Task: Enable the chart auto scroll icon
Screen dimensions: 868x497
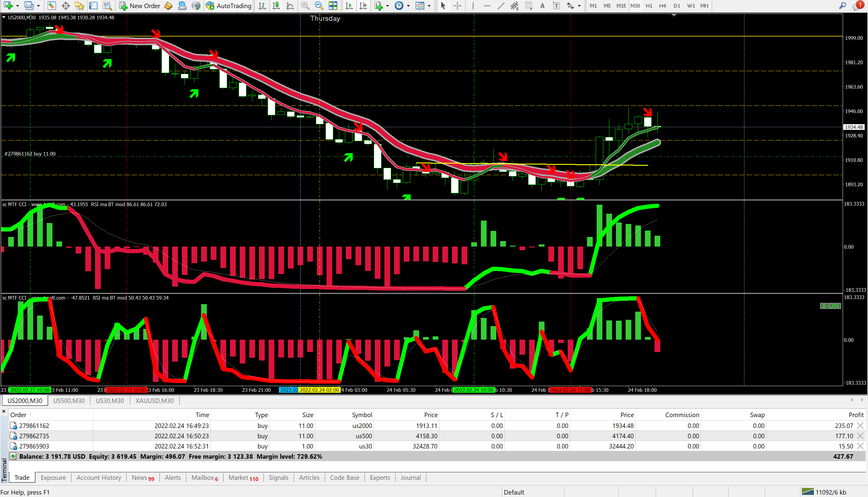Action: point(349,6)
